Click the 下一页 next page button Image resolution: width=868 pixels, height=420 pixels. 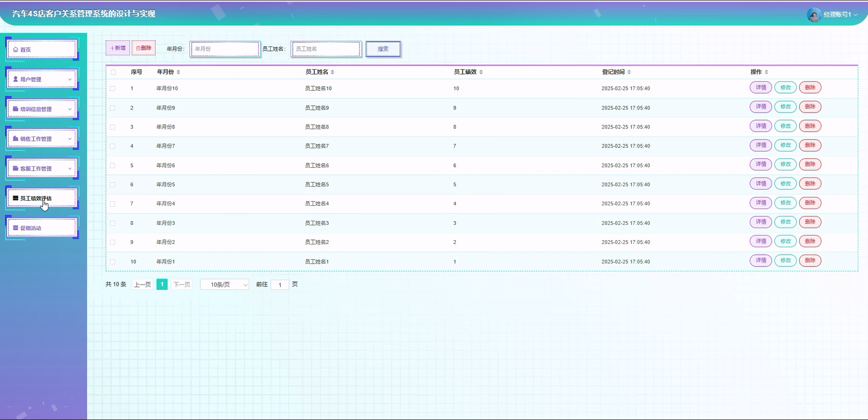pos(182,285)
